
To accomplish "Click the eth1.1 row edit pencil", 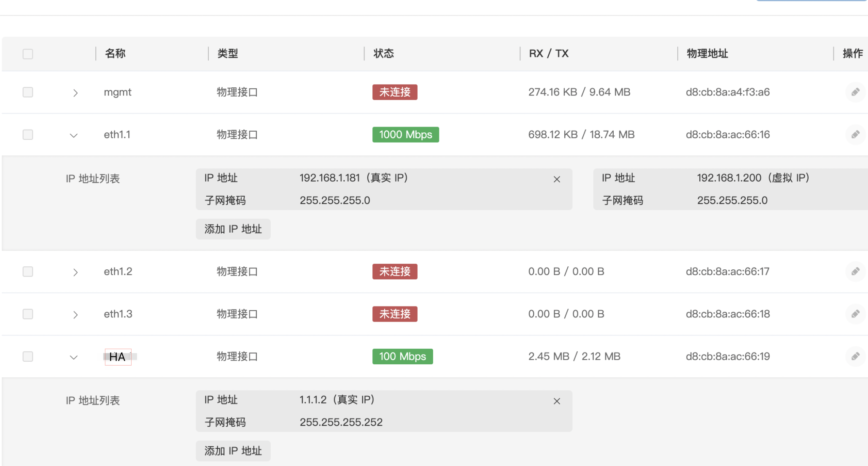I will point(855,135).
